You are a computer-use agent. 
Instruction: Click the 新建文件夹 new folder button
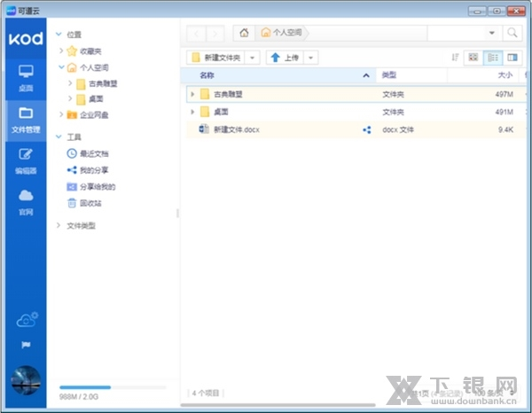coord(215,58)
